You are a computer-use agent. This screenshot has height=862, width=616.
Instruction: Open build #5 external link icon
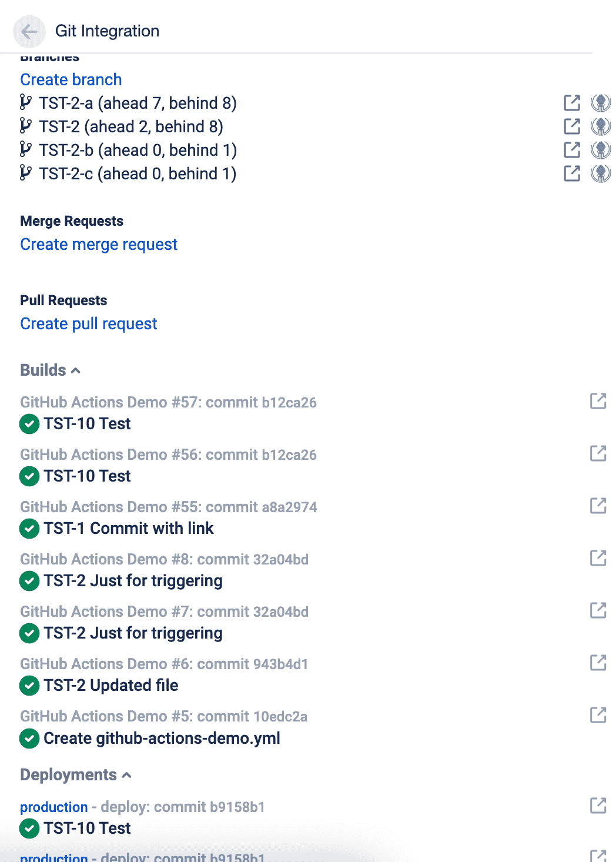click(598, 716)
